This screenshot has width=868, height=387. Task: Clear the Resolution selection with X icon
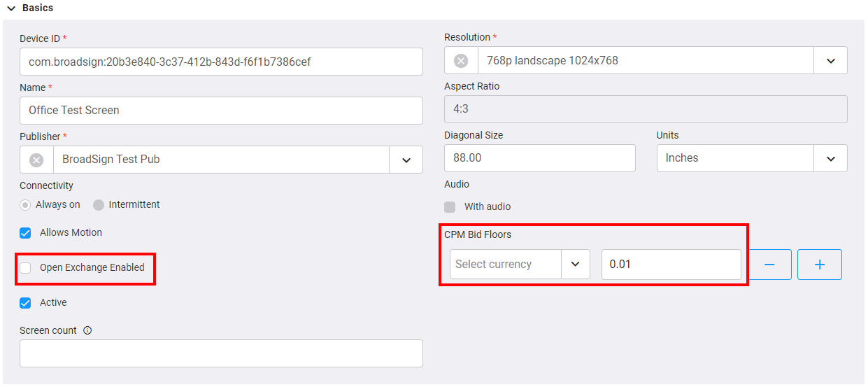(461, 61)
